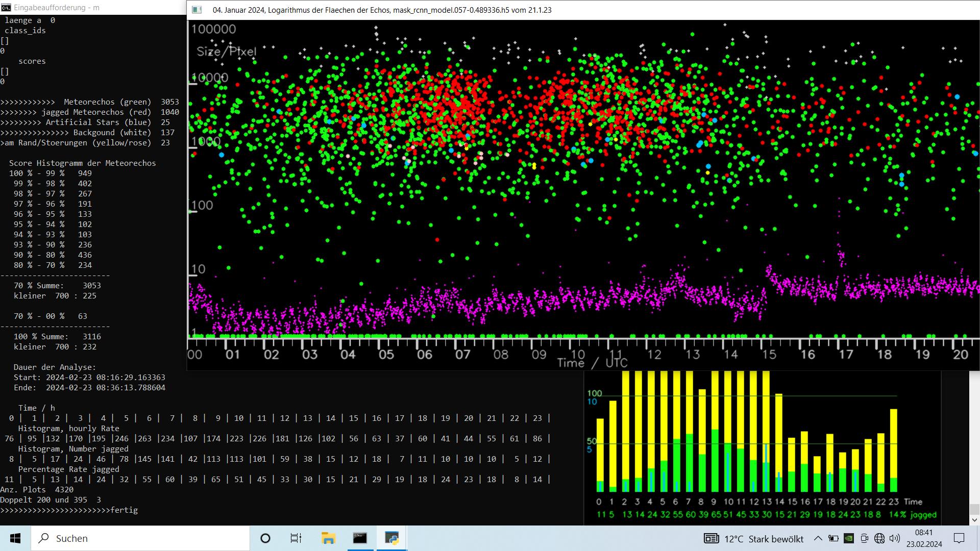Open the volume speaker tray icon
980x551 pixels.
click(894, 538)
